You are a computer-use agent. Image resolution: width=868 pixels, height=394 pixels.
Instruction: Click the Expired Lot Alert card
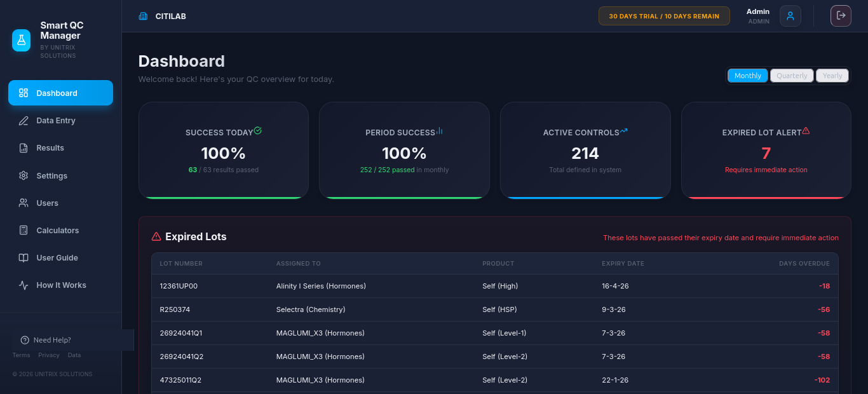pos(766,151)
